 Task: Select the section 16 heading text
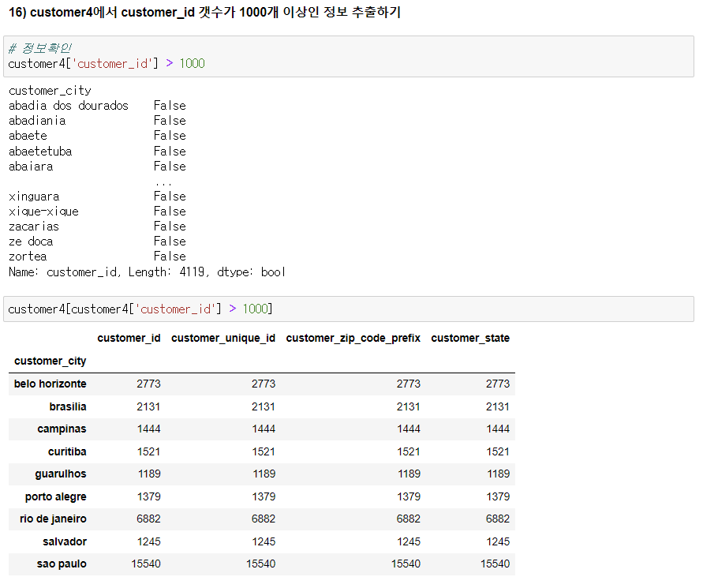pyautogui.click(x=204, y=12)
